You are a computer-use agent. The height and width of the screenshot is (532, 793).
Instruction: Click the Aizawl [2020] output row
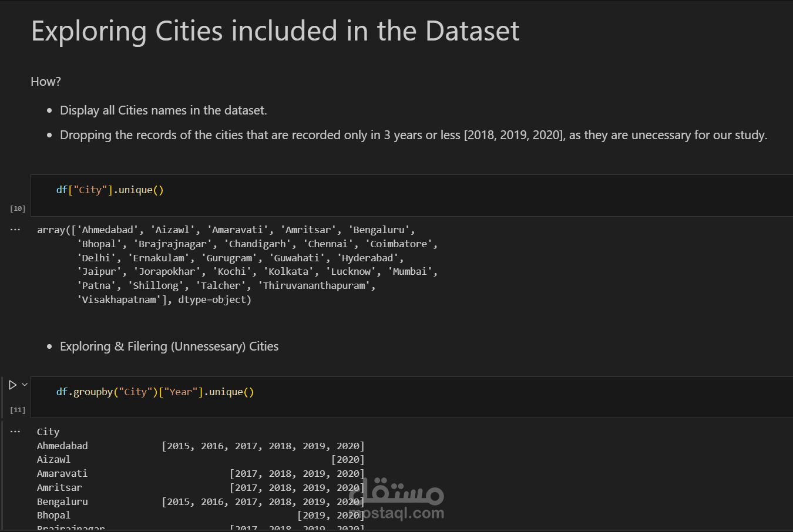tap(54, 460)
